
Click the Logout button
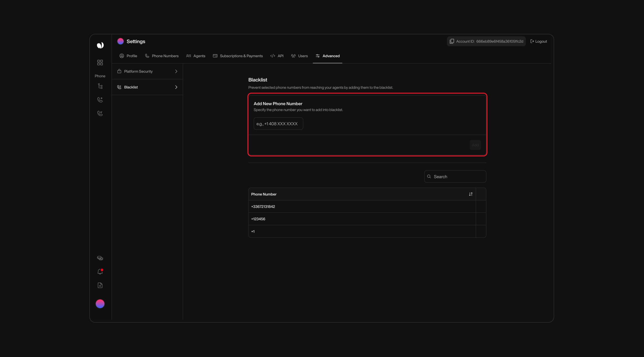(x=538, y=41)
